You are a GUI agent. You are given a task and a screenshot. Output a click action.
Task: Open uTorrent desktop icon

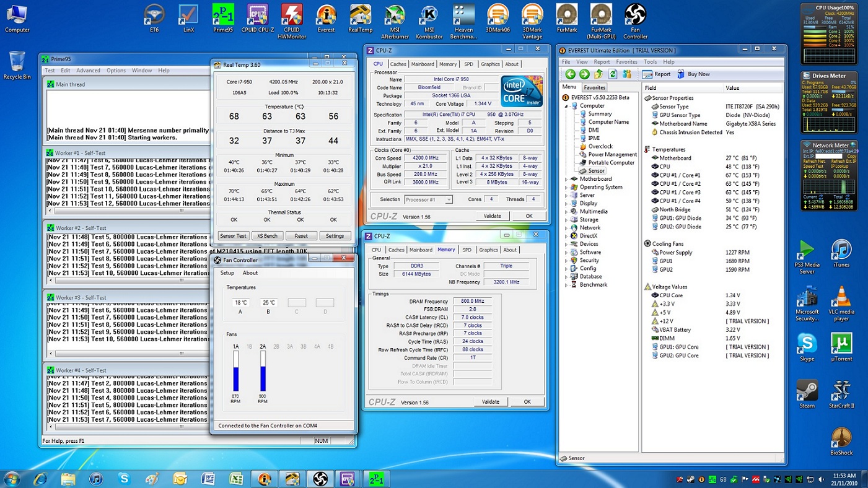[841, 347]
